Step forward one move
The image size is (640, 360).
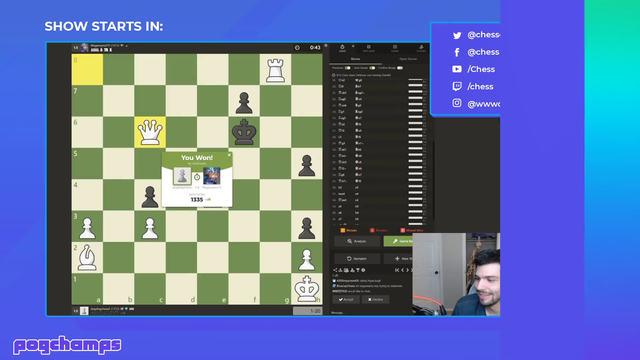407,270
